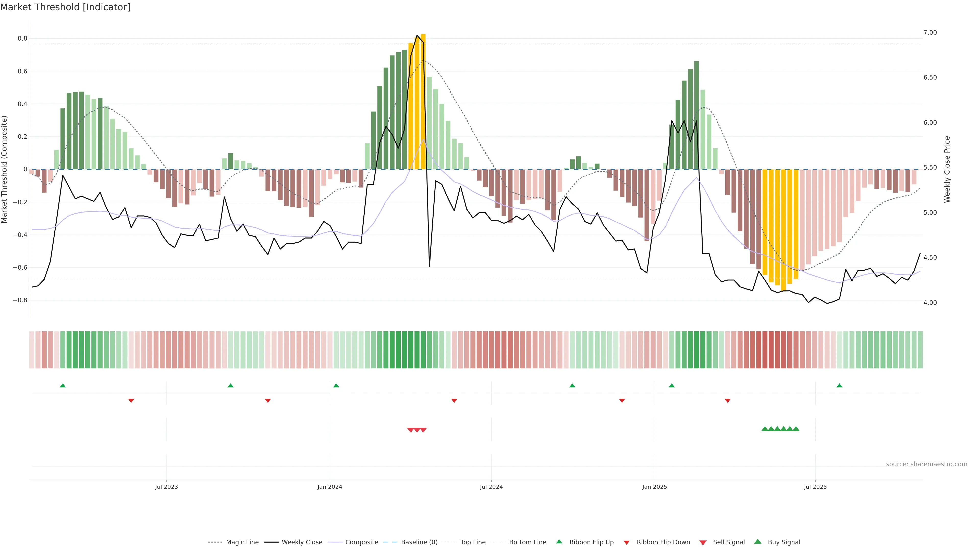
Task: Click the Jul 2024 x-axis label
Action: [x=491, y=487]
